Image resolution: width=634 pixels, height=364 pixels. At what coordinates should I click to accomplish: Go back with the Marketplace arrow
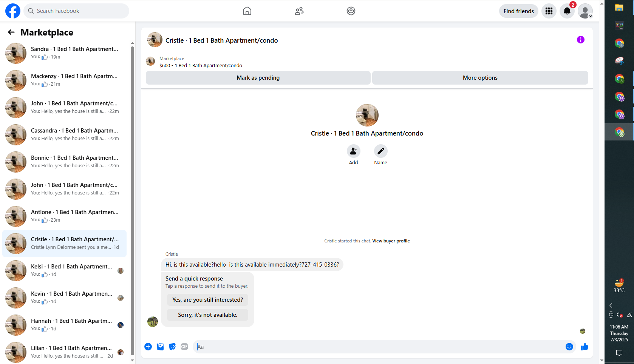point(11,32)
